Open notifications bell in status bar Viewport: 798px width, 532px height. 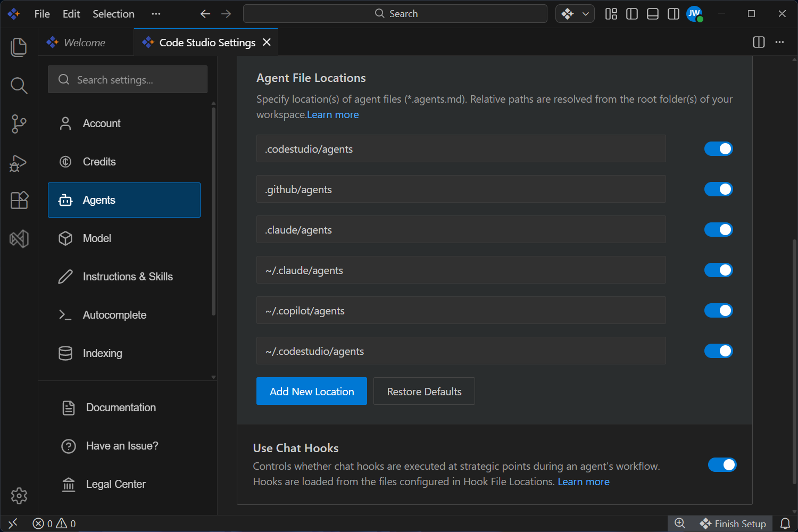(x=785, y=523)
